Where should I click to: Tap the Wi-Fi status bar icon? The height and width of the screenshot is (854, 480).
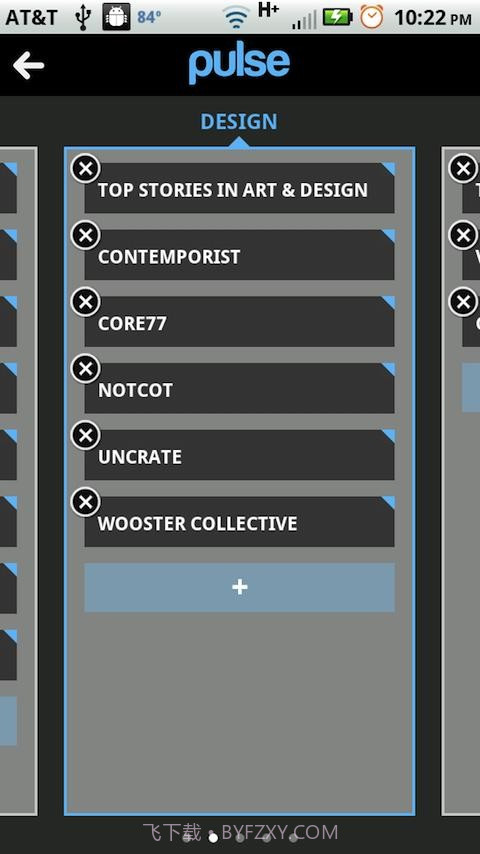point(236,18)
